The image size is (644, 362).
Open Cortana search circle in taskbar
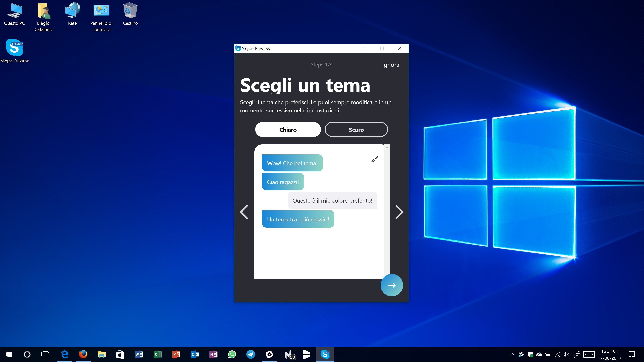(27, 354)
